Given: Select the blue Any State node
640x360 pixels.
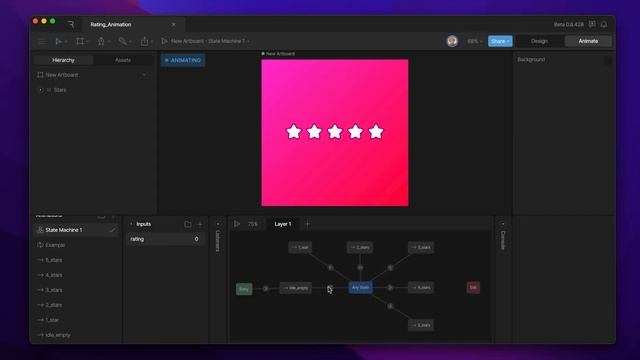Looking at the screenshot, I should [360, 288].
